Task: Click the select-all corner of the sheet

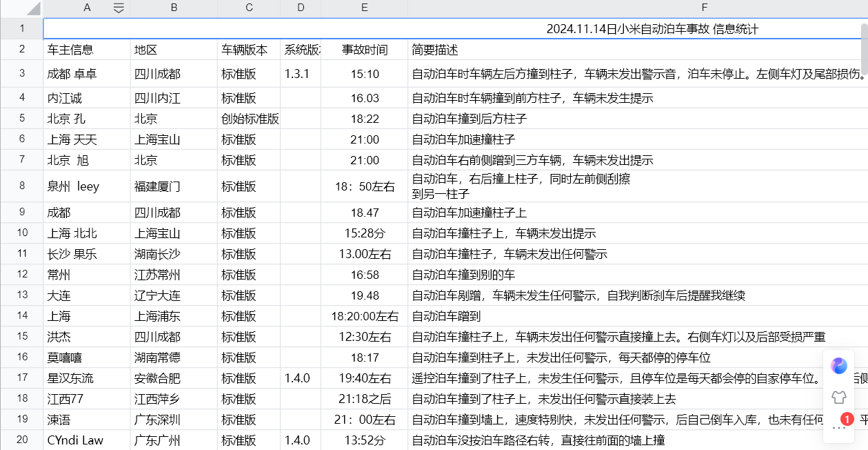Action: 21,8
